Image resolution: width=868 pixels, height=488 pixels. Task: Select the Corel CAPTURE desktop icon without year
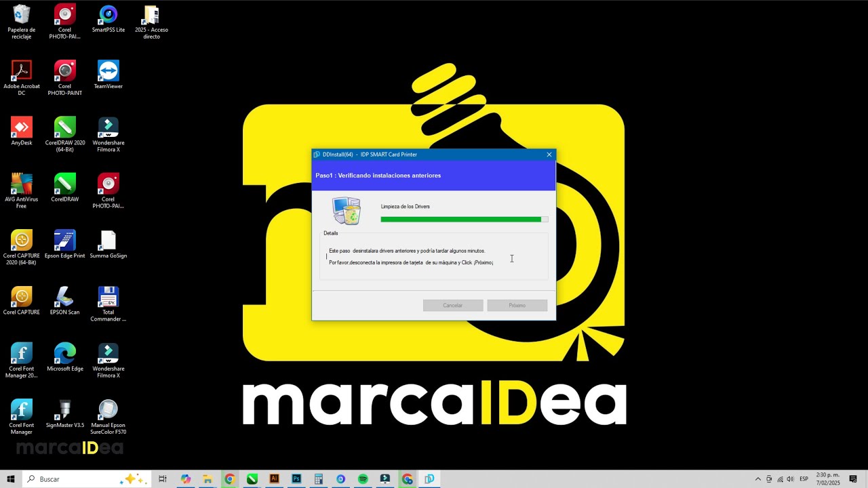point(22,301)
